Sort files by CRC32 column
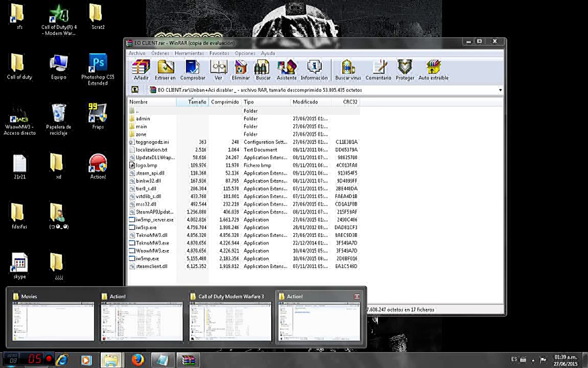This screenshot has width=588, height=368. coord(345,102)
